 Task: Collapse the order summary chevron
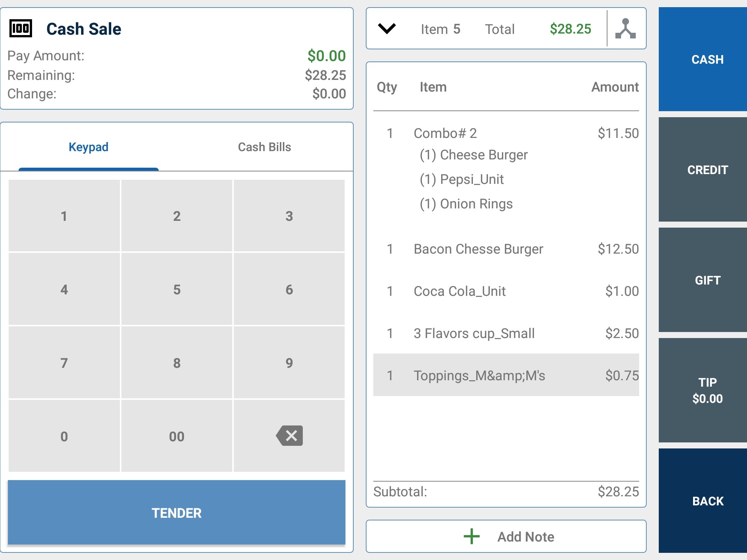(x=387, y=29)
